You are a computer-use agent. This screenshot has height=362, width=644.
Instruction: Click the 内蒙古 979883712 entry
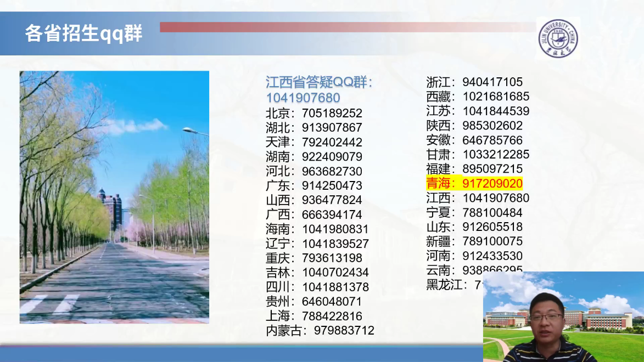click(320, 330)
